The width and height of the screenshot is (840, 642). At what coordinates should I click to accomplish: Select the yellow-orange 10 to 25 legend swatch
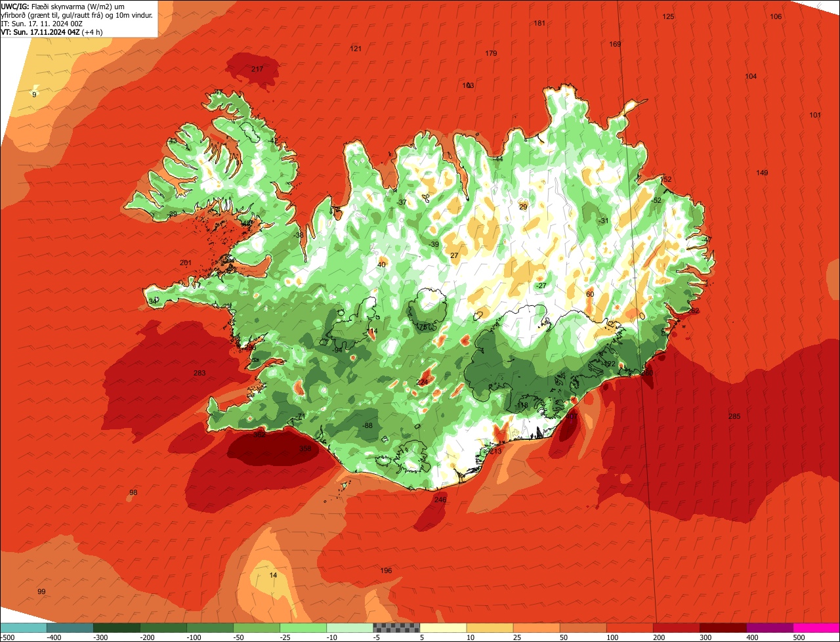click(x=490, y=628)
